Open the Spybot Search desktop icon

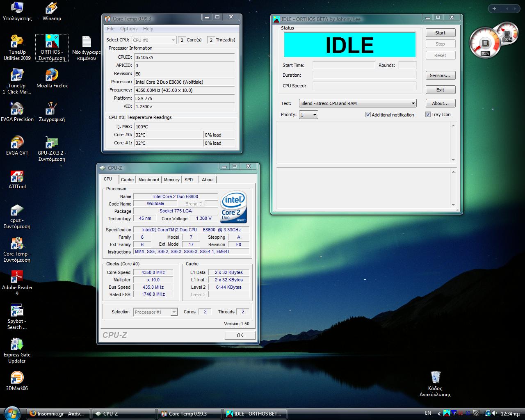tap(17, 317)
